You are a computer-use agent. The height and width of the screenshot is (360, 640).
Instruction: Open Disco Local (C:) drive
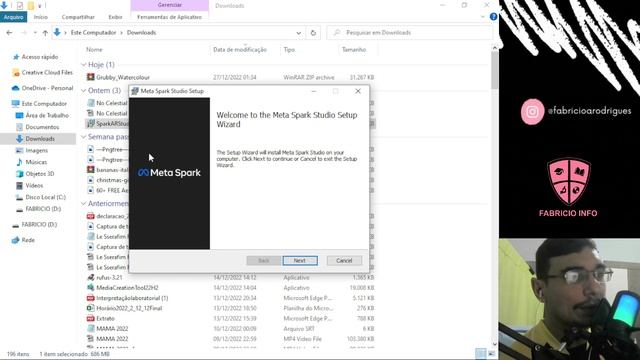click(45, 197)
